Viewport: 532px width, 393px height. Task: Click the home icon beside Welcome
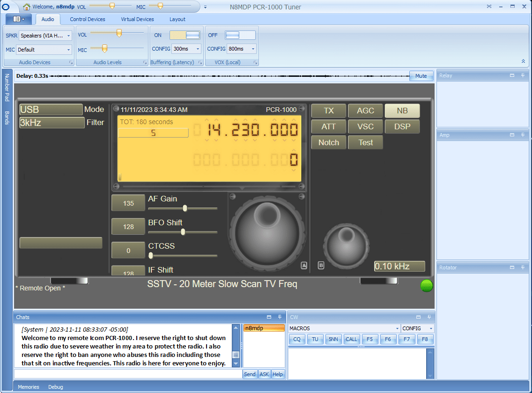[27, 7]
